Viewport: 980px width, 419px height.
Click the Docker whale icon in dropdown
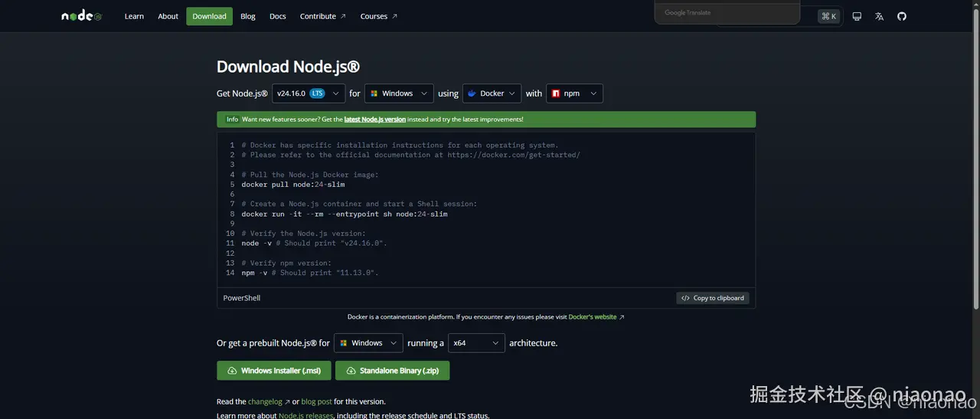point(472,93)
